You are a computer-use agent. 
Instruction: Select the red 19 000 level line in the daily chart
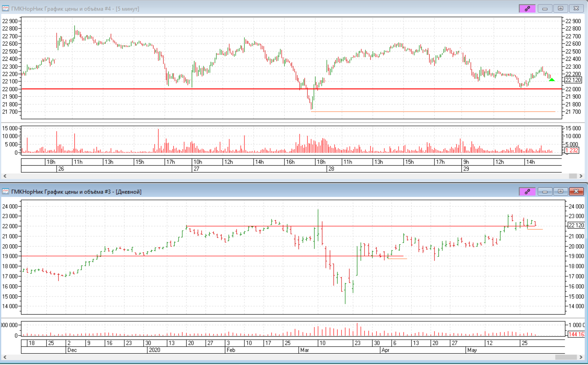pos(212,256)
